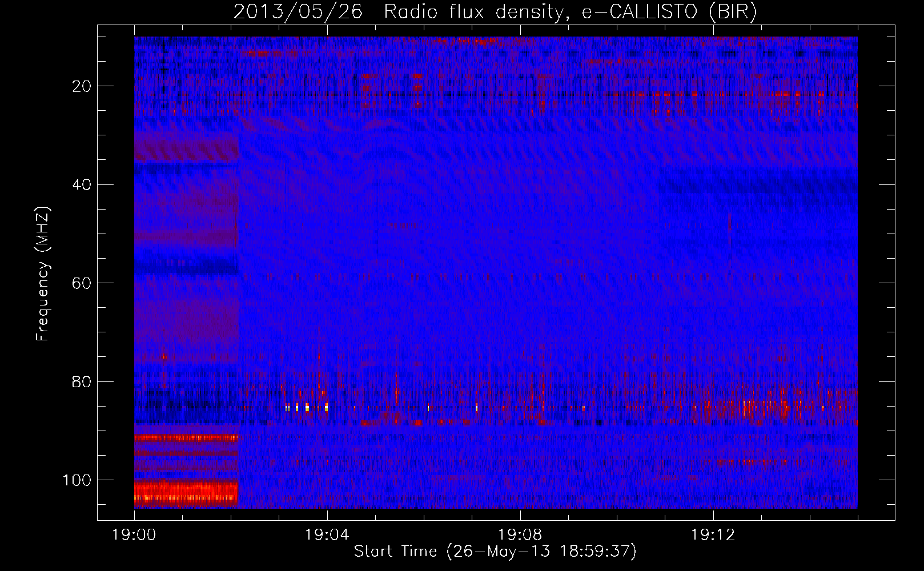This screenshot has width=924, height=571.
Task: Click the 80 frequency tick label
Action: [x=82, y=381]
